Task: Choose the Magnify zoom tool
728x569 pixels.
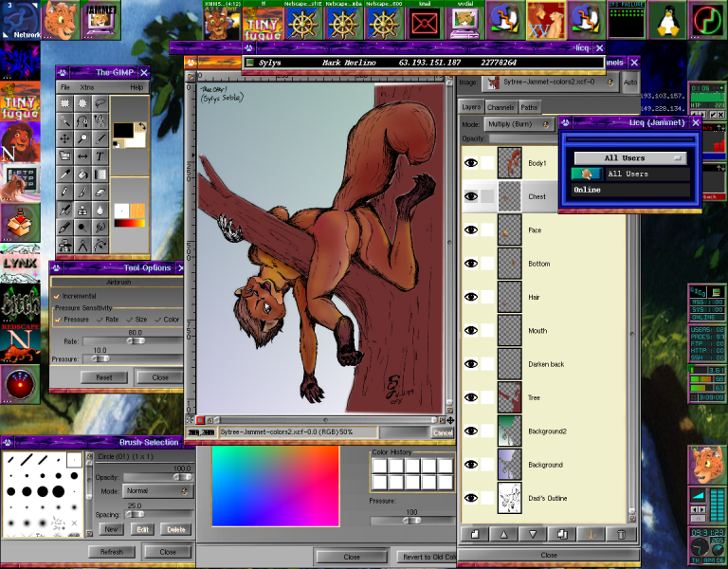Action: (83, 138)
